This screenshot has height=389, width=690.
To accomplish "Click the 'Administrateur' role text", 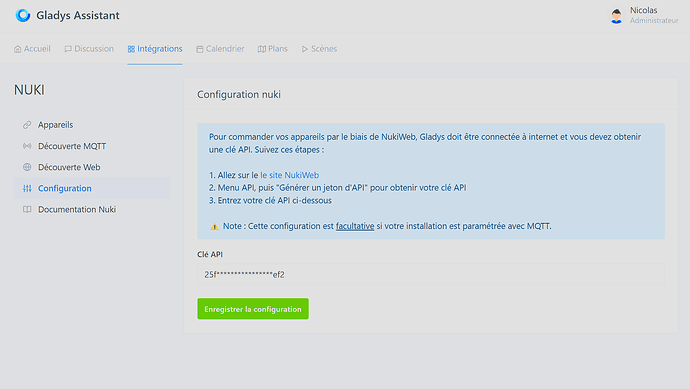I will click(x=654, y=21).
